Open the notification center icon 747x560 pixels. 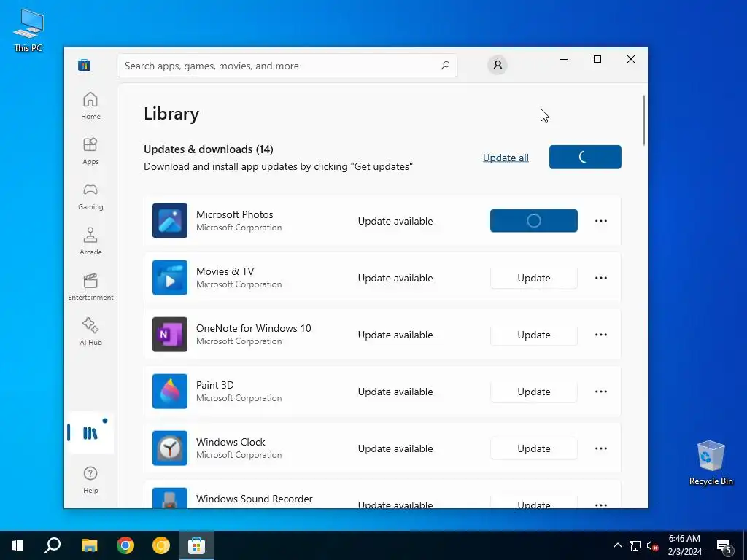click(x=724, y=546)
